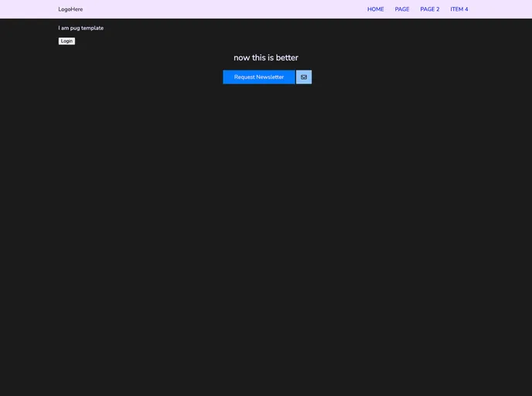Image resolution: width=532 pixels, height=396 pixels.
Task: Subscribe using the Request Newsletter button
Action: pyautogui.click(x=258, y=77)
